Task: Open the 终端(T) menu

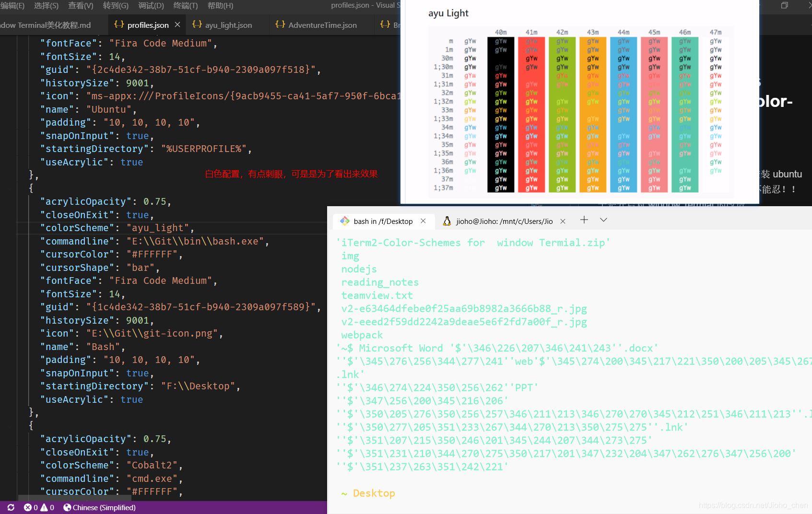Action: pos(185,5)
